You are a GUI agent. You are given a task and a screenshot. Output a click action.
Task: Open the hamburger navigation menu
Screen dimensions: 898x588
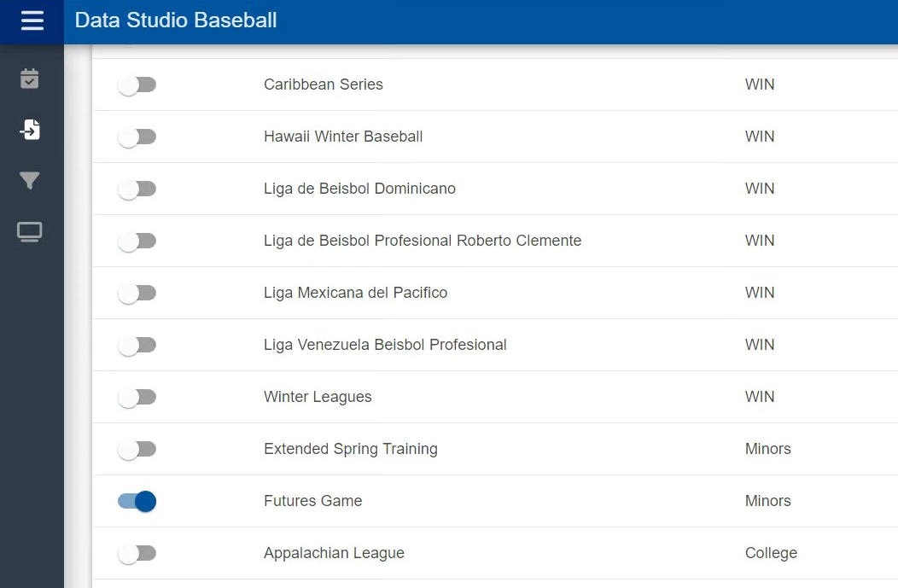pyautogui.click(x=32, y=21)
